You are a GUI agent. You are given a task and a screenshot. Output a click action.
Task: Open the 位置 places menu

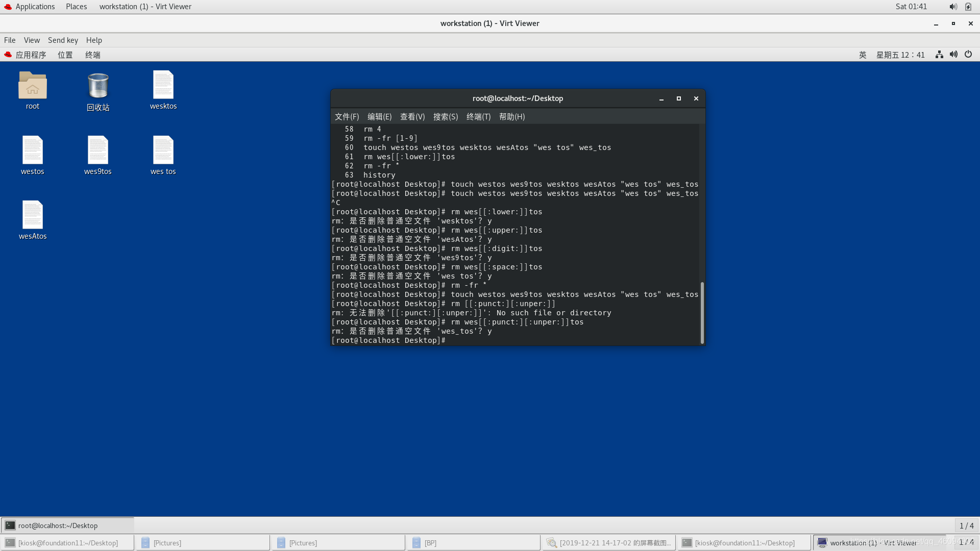pyautogui.click(x=65, y=55)
